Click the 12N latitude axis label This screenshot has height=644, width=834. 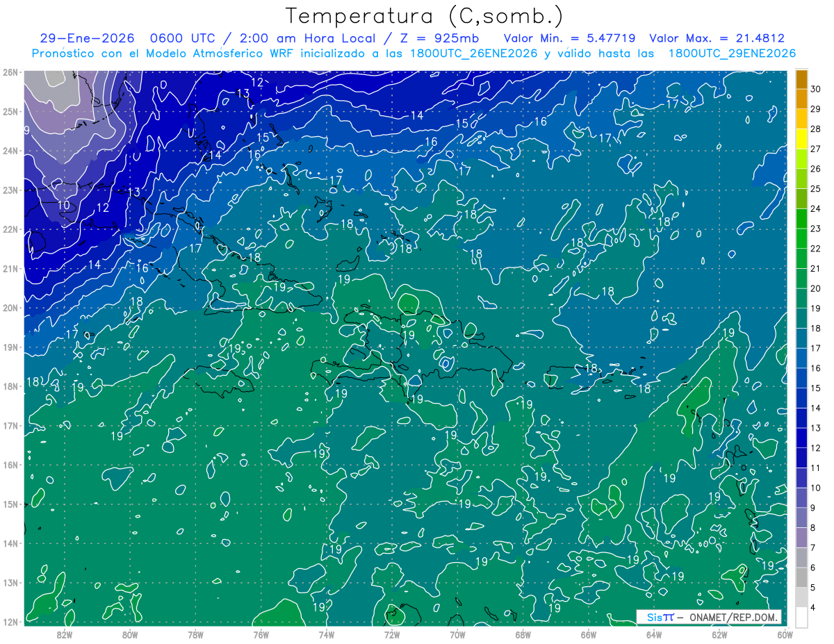[x=10, y=622]
